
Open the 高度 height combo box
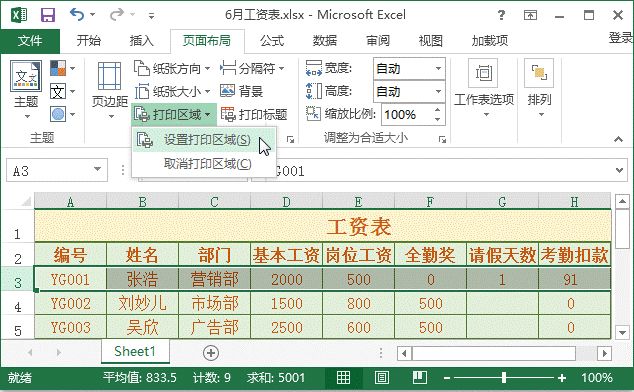(409, 91)
